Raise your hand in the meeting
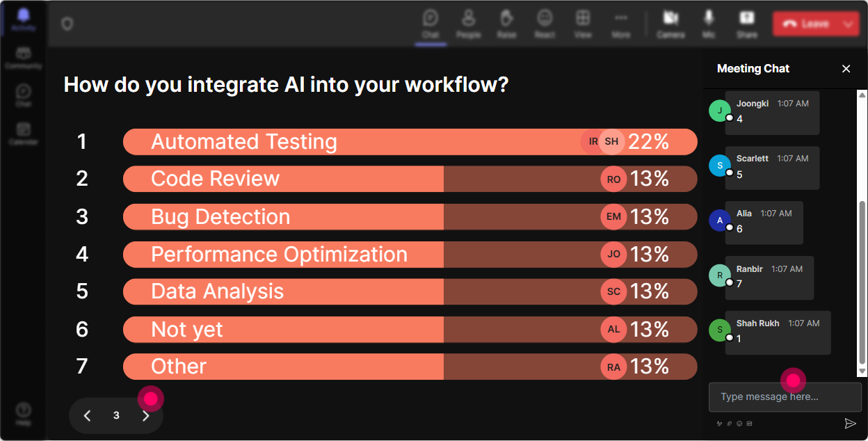 coord(506,23)
